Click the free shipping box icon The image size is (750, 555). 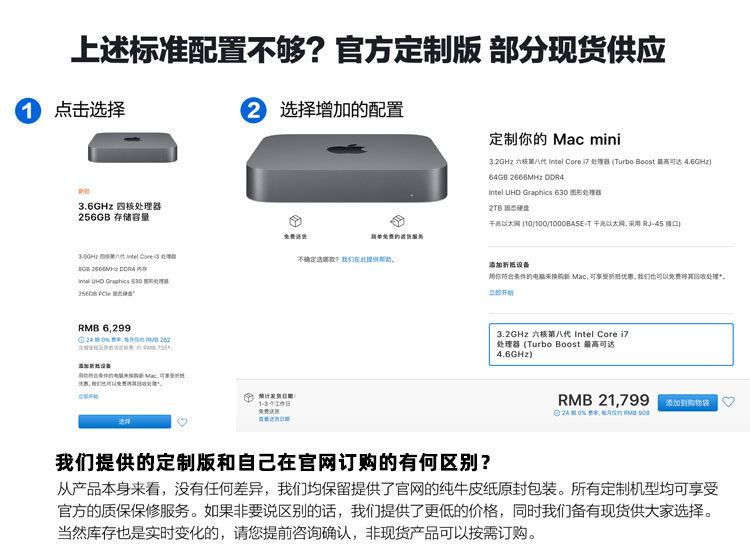tap(296, 221)
